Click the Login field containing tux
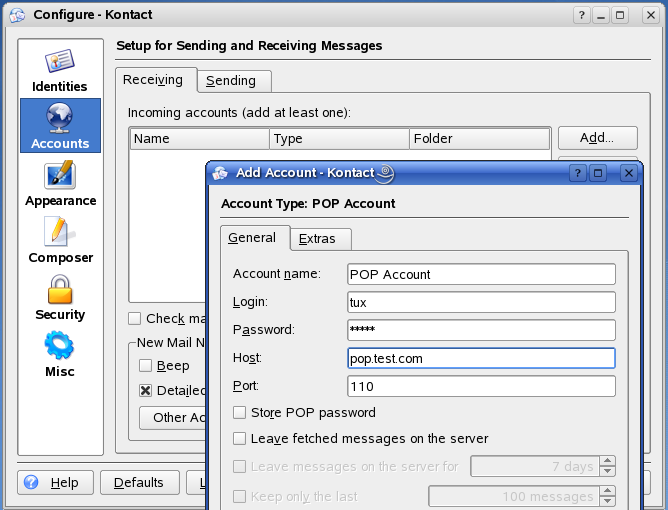 (x=481, y=302)
